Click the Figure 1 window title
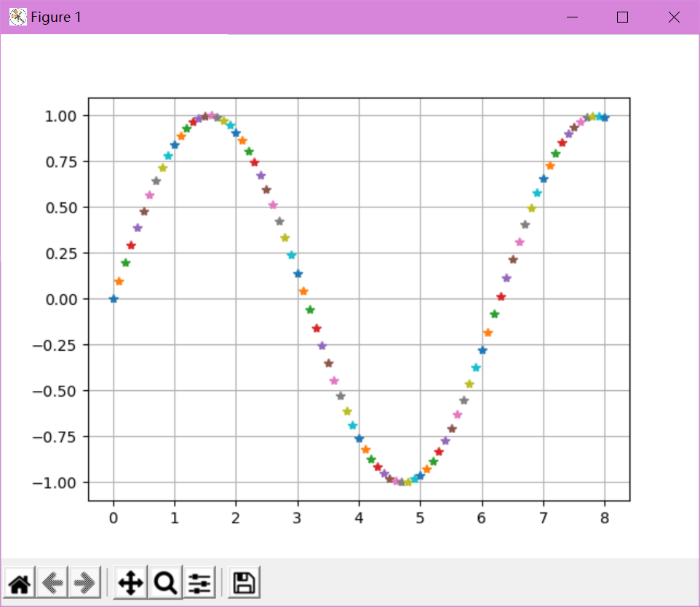Image resolution: width=700 pixels, height=607 pixels. point(56,17)
